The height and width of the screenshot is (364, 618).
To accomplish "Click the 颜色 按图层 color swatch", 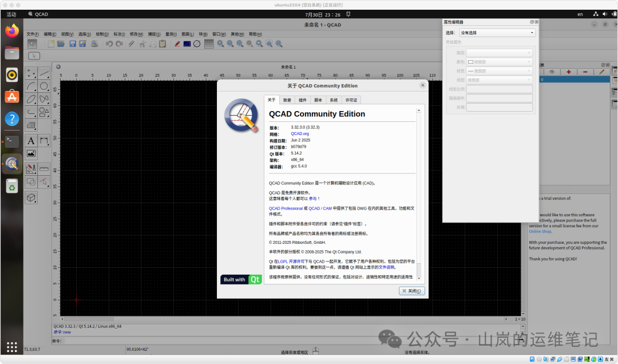I will coord(471,62).
